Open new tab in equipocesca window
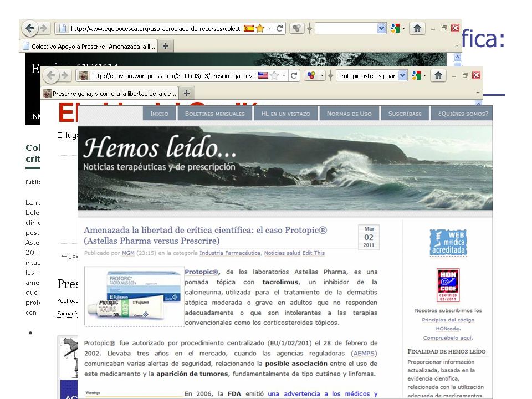The image size is (532, 399). coord(166,46)
